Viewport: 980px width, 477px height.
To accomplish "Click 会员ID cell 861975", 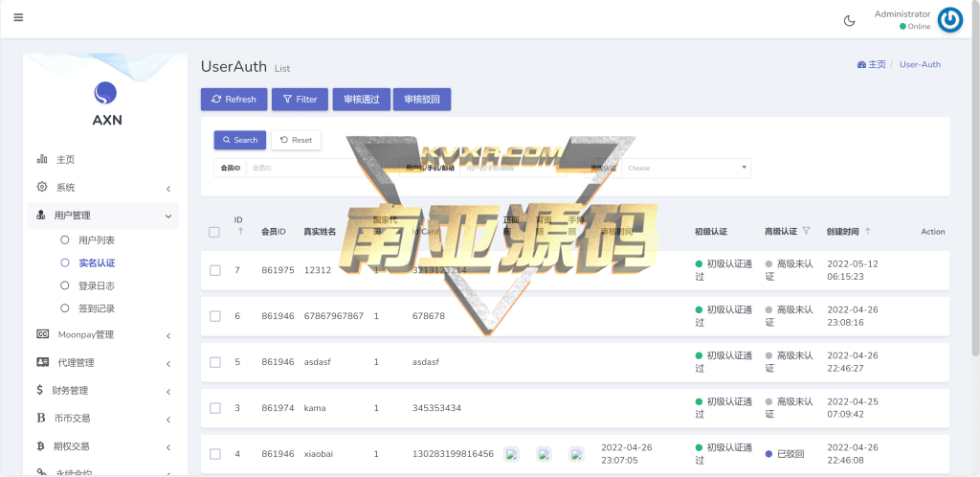I will 278,270.
